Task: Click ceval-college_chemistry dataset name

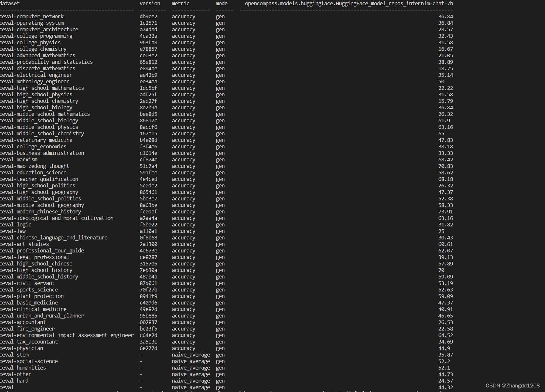Action: (x=33, y=49)
